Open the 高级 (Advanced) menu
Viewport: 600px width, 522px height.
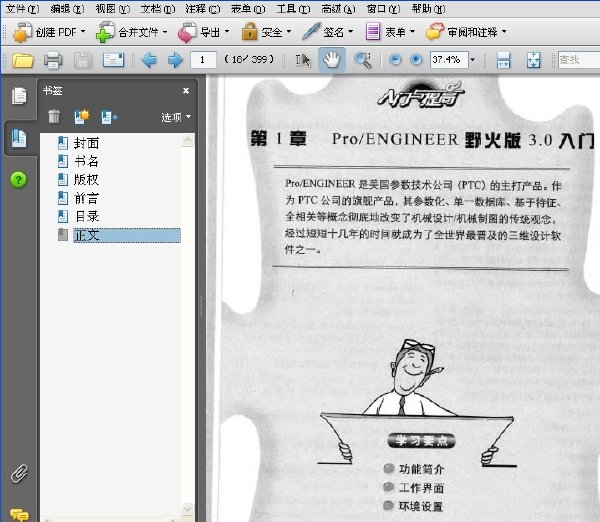338,8
